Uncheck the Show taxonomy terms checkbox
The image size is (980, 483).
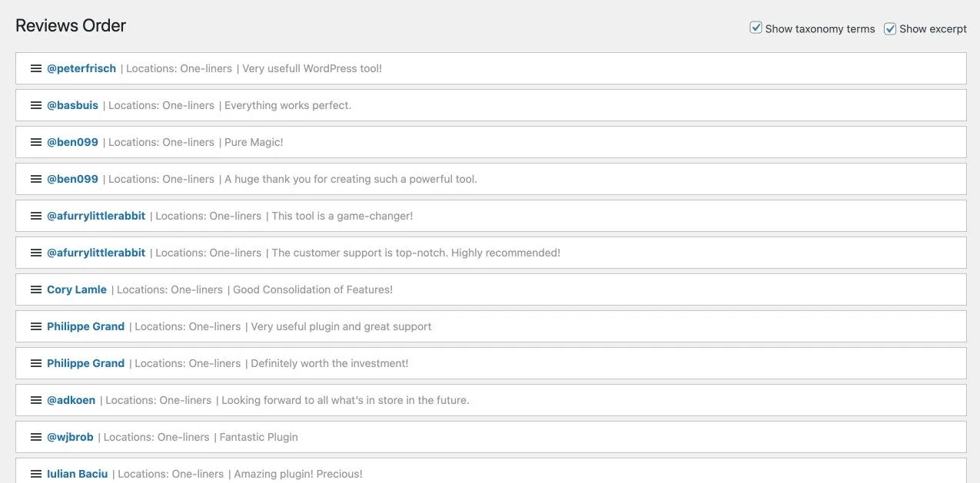click(x=756, y=28)
